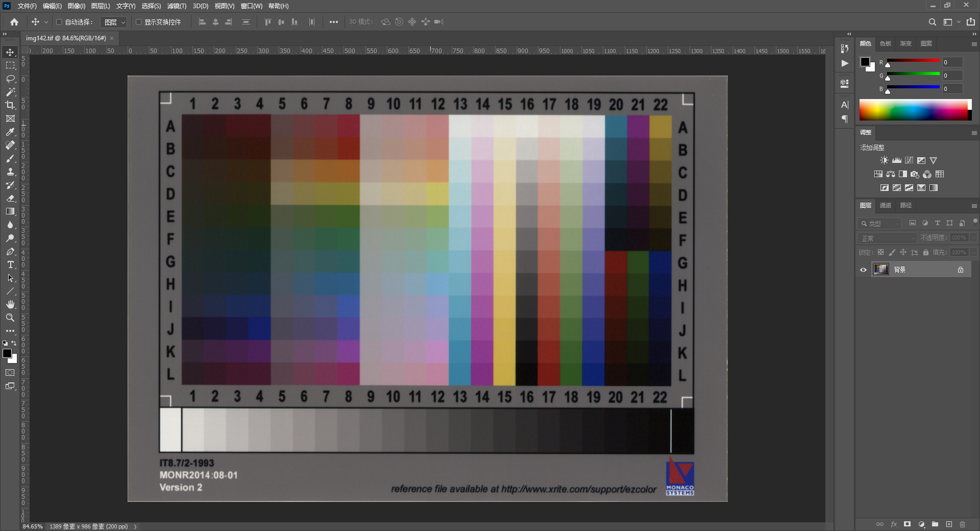Select the Lasso tool
This screenshot has height=531, width=980.
pyautogui.click(x=10, y=79)
